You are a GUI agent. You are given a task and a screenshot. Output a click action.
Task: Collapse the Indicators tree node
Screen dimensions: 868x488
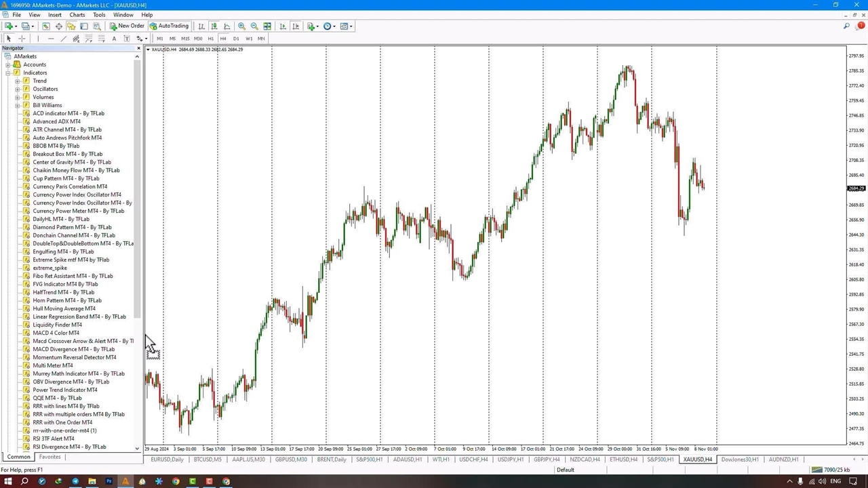pyautogui.click(x=8, y=73)
